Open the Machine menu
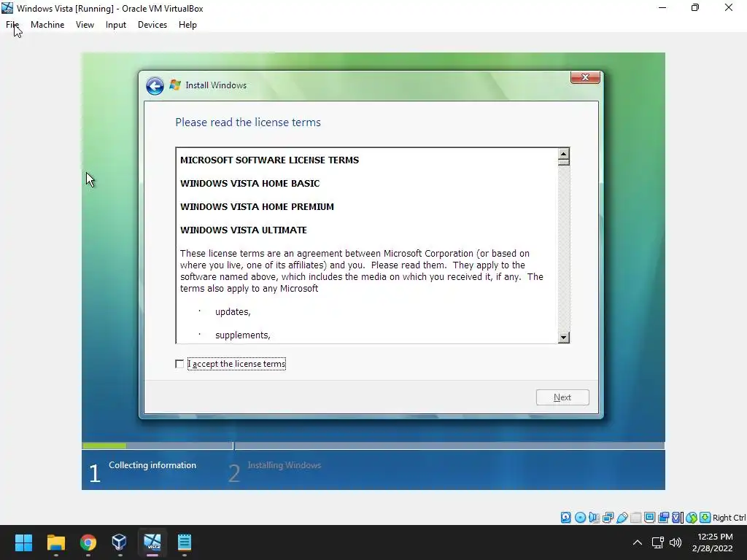Screen dimensions: 747x560 [47, 25]
